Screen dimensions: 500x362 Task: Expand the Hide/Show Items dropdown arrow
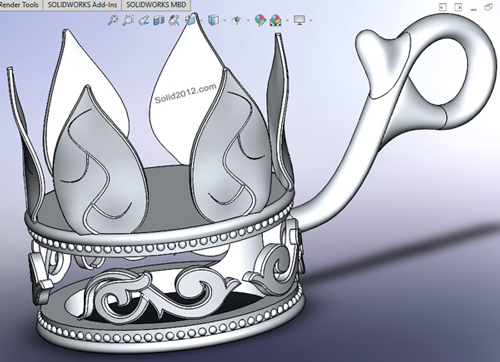tap(248, 21)
